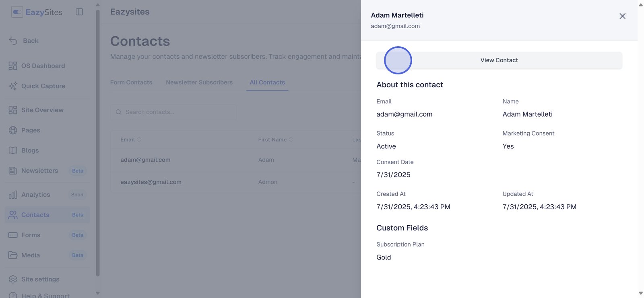
Task: Click the EazySites logo icon
Action: pyautogui.click(x=17, y=12)
